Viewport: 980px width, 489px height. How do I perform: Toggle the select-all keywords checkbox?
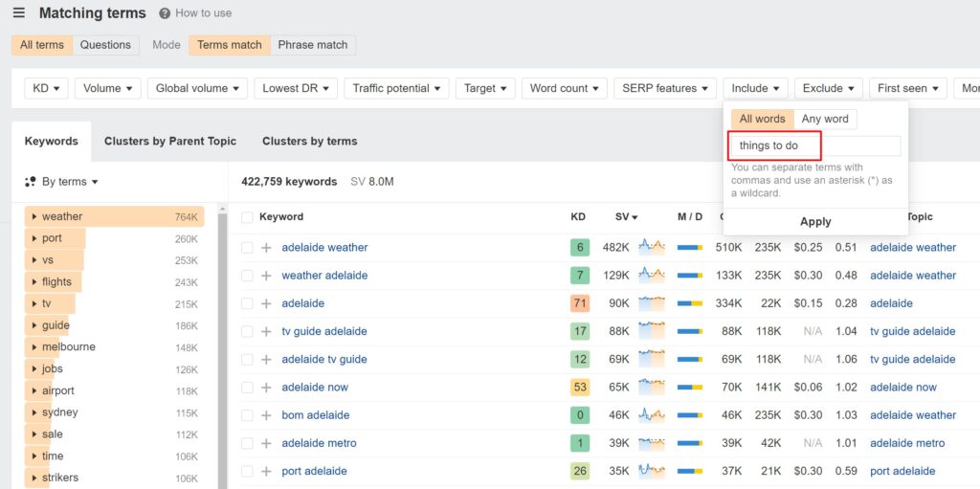point(247,217)
